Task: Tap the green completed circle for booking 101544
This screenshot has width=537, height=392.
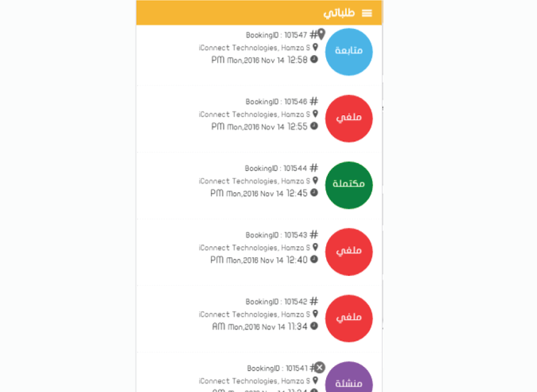Action: [349, 185]
